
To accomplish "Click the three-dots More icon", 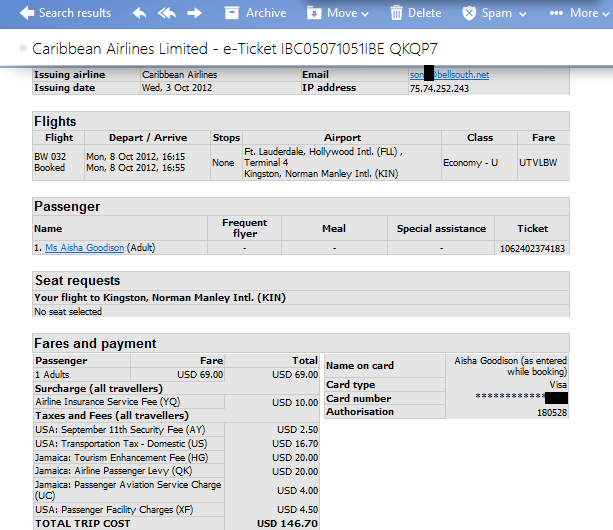I will tap(556, 13).
